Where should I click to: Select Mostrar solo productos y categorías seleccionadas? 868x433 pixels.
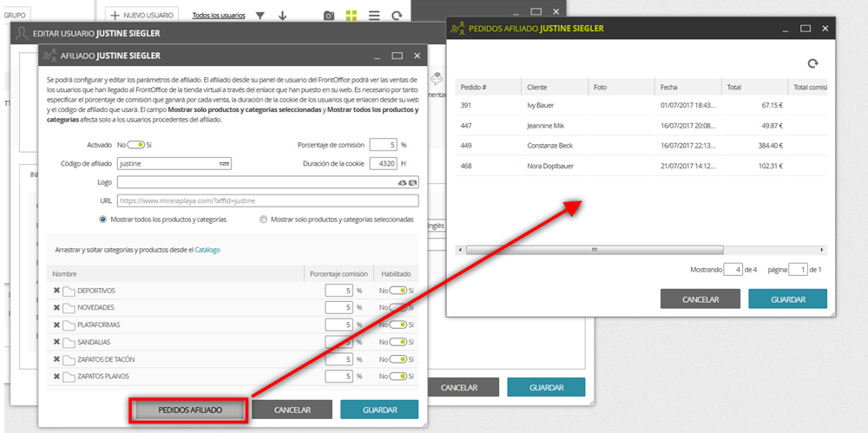coord(264,220)
